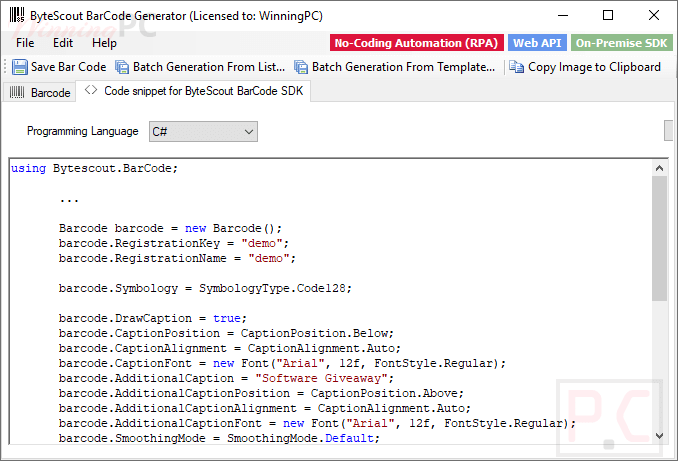Click the Save Bar Code floppy disk icon

click(19, 67)
